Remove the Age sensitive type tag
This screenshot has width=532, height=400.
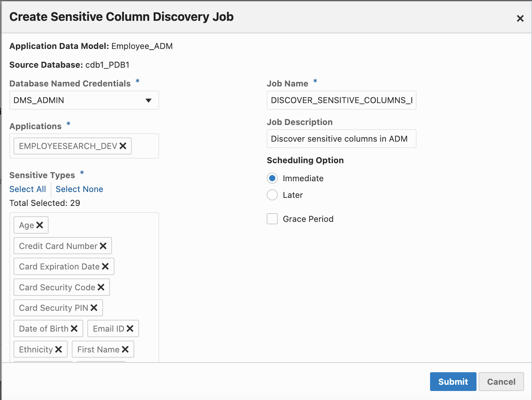pyautogui.click(x=40, y=225)
